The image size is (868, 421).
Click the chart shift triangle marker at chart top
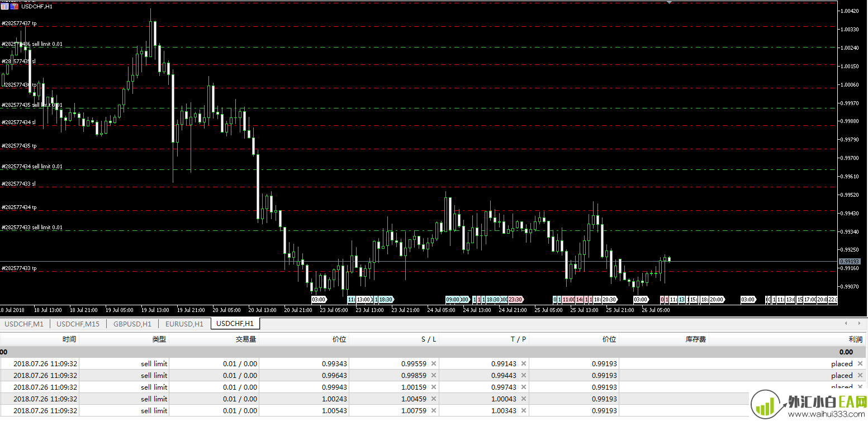tap(670, 2)
